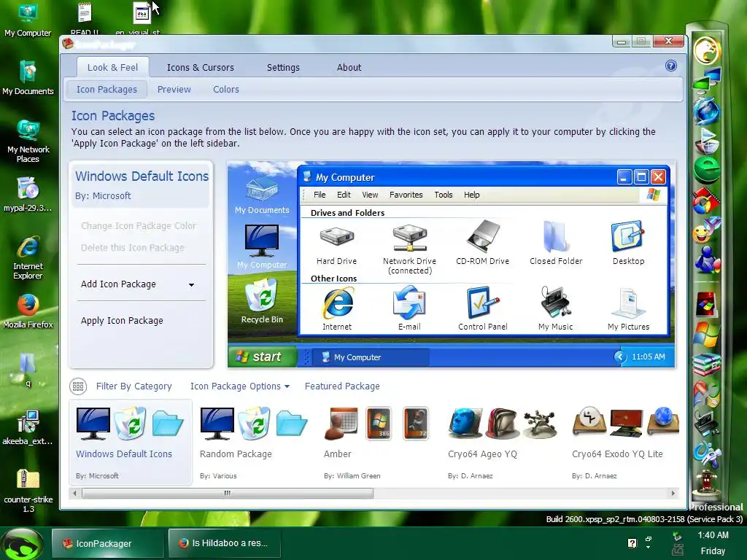Select the Icon Packages sub-tab
This screenshot has width=747, height=560.
[107, 90]
